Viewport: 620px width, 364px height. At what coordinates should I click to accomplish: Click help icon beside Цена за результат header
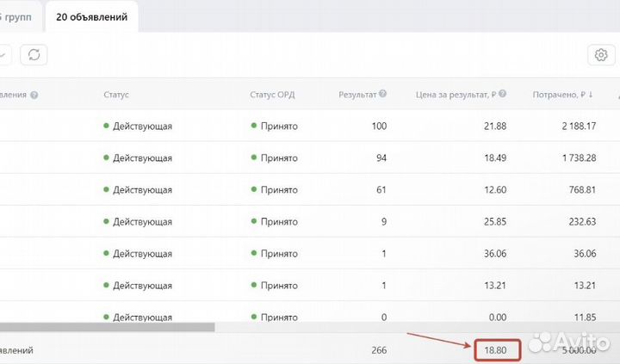coord(502,94)
